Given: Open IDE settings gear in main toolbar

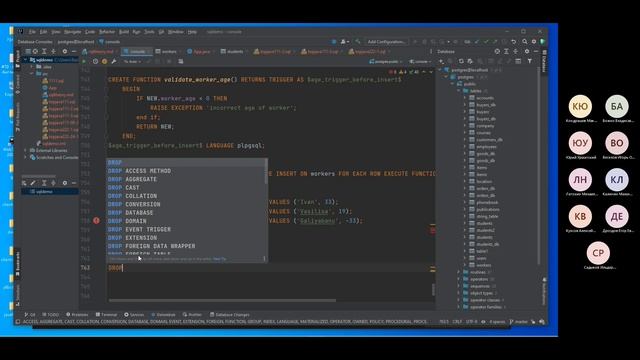Looking at the screenshot, I should (533, 42).
